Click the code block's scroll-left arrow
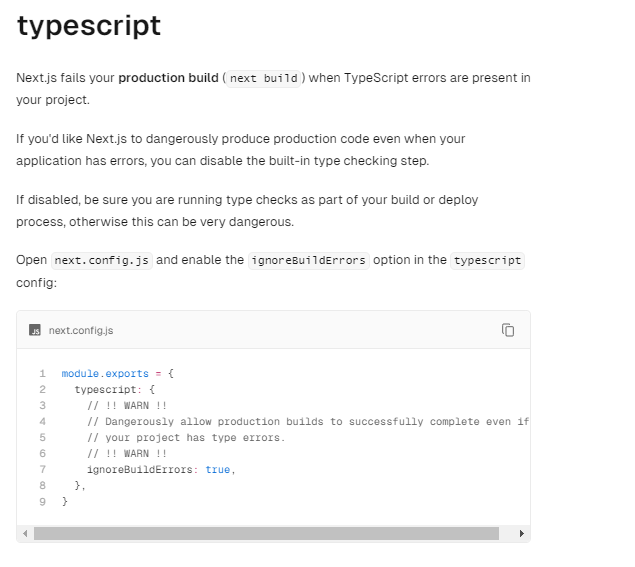The width and height of the screenshot is (635, 567). pyautogui.click(x=25, y=533)
